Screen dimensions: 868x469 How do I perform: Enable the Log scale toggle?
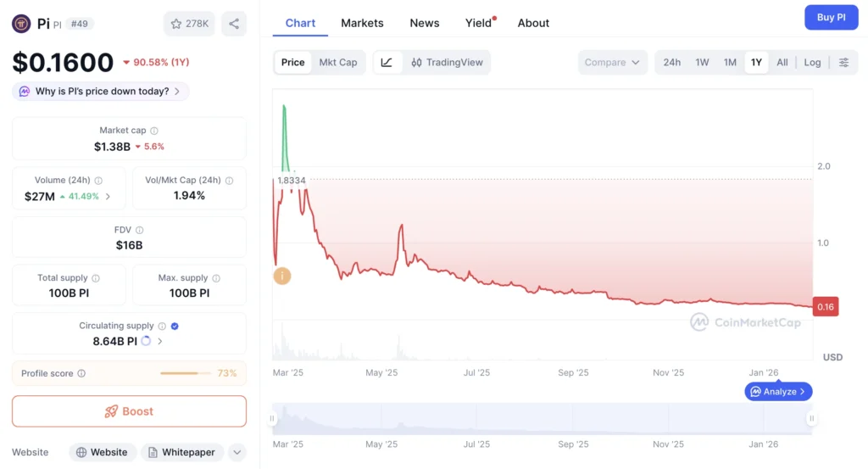812,63
